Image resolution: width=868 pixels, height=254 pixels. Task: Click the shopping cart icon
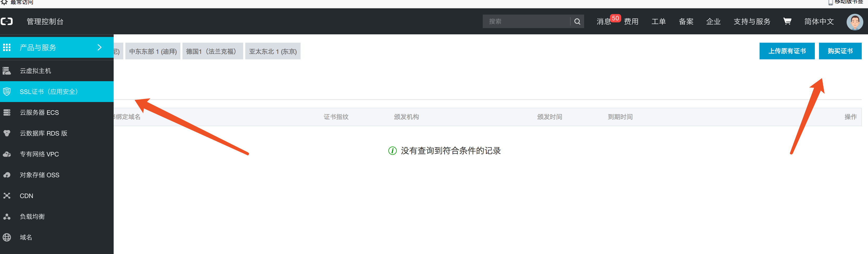787,21
